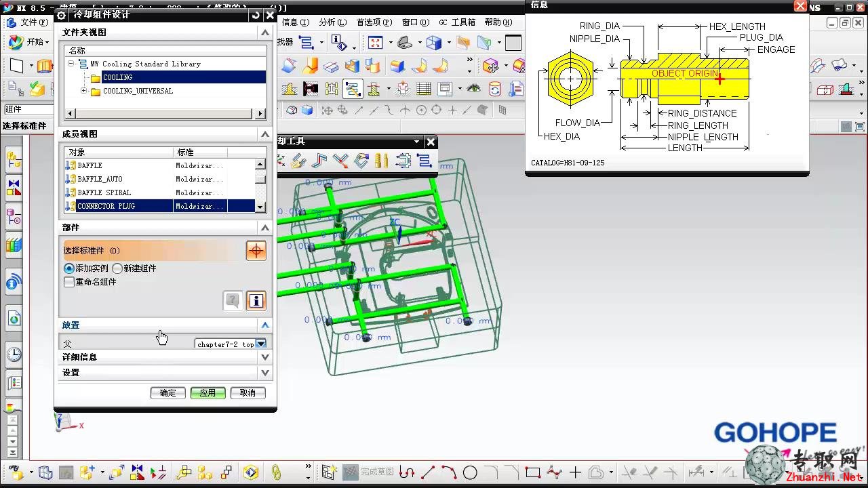Expand the COOLING_UNIVERSAL tree node

pos(84,91)
